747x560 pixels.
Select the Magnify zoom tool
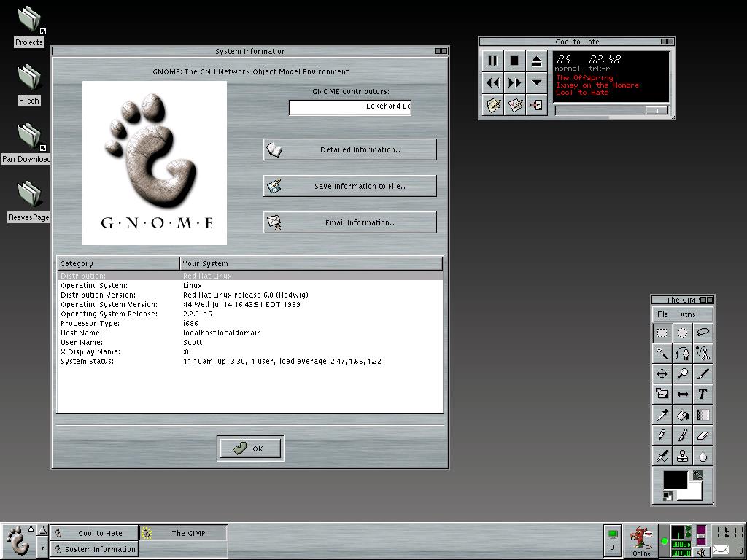(682, 374)
